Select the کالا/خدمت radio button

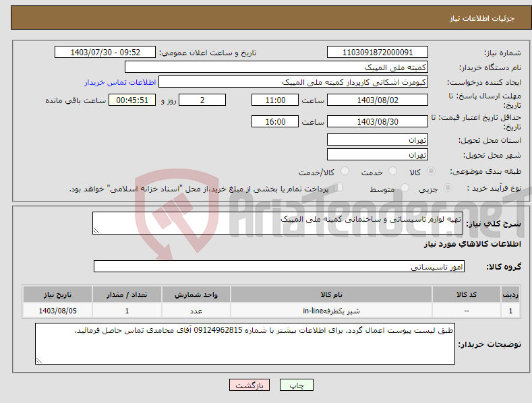point(345,171)
